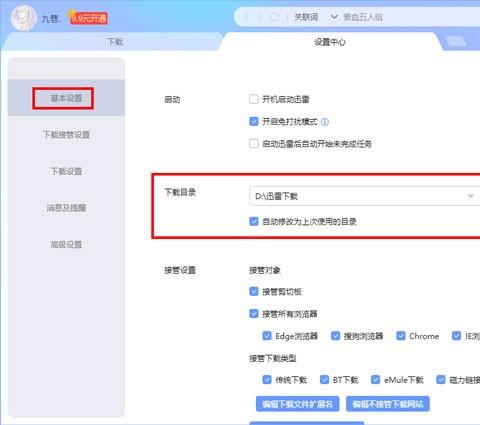Click the new tab button after 设置中心

[456, 42]
